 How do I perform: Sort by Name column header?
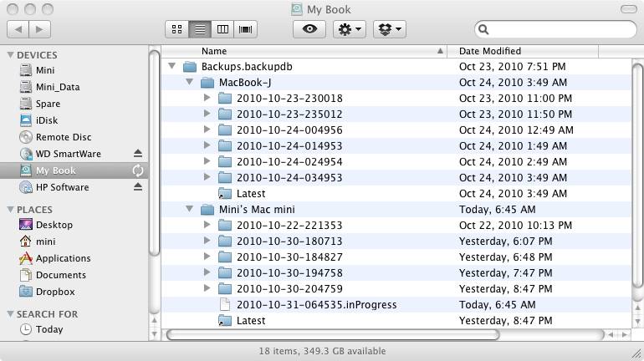click(304, 51)
